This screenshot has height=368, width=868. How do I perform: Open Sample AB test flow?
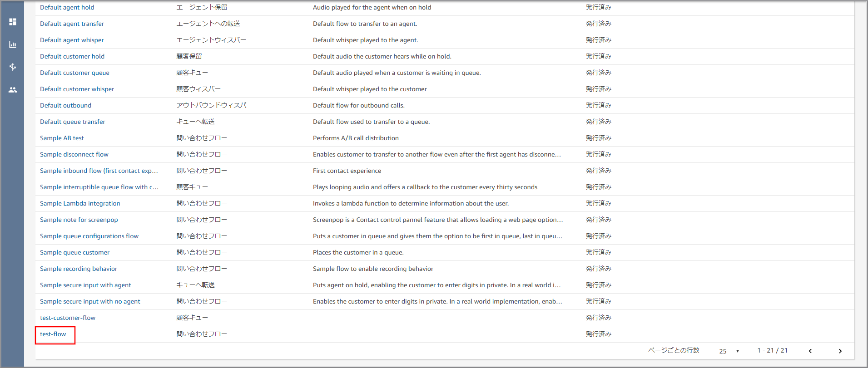click(x=62, y=138)
